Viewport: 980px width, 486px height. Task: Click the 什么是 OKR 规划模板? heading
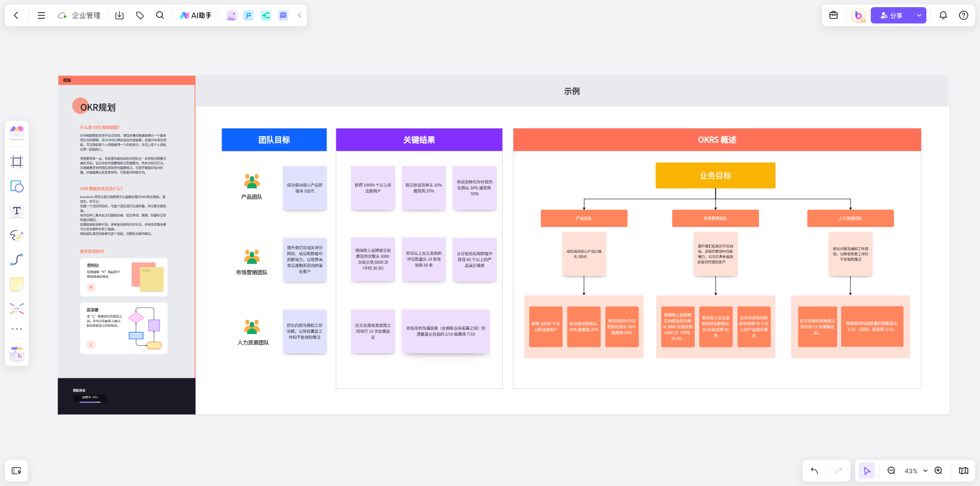[x=100, y=127]
